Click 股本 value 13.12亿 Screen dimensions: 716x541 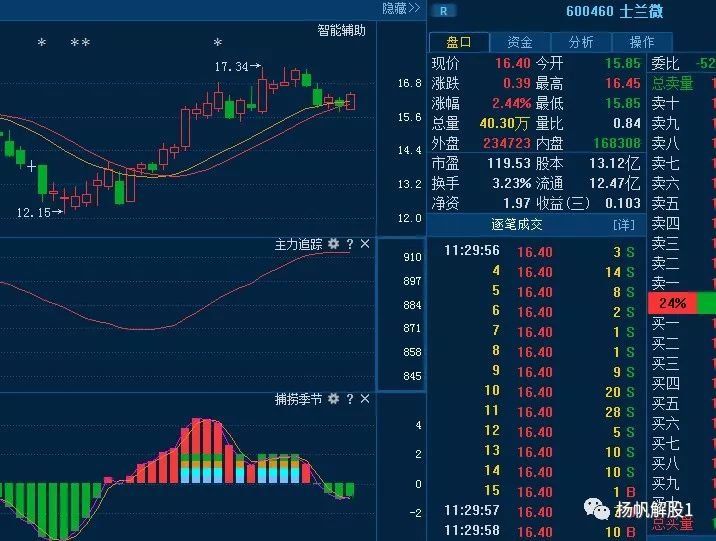coord(615,163)
